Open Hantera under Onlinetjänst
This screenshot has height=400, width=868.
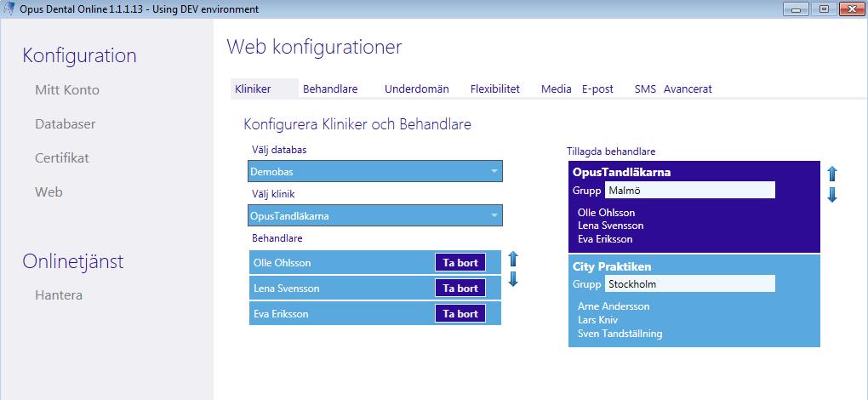(59, 294)
